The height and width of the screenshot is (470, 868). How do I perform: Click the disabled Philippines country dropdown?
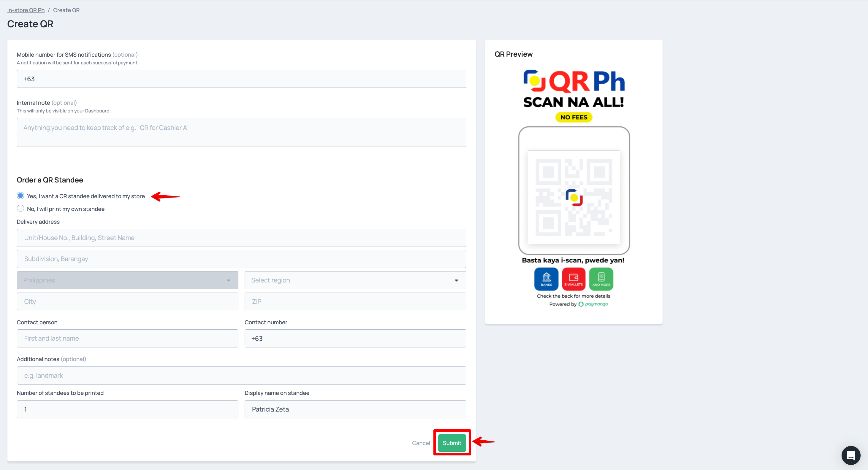pyautogui.click(x=127, y=280)
